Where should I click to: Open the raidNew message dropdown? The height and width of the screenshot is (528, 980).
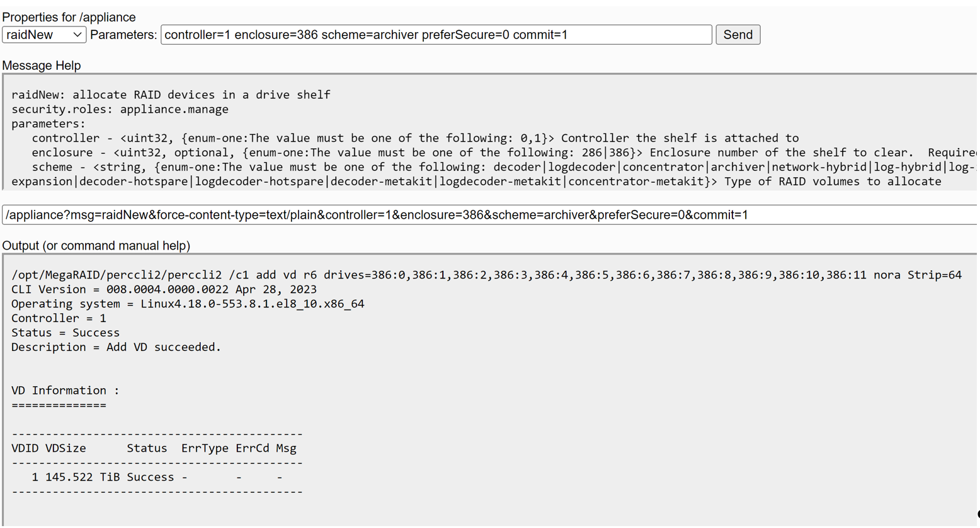pyautogui.click(x=44, y=35)
